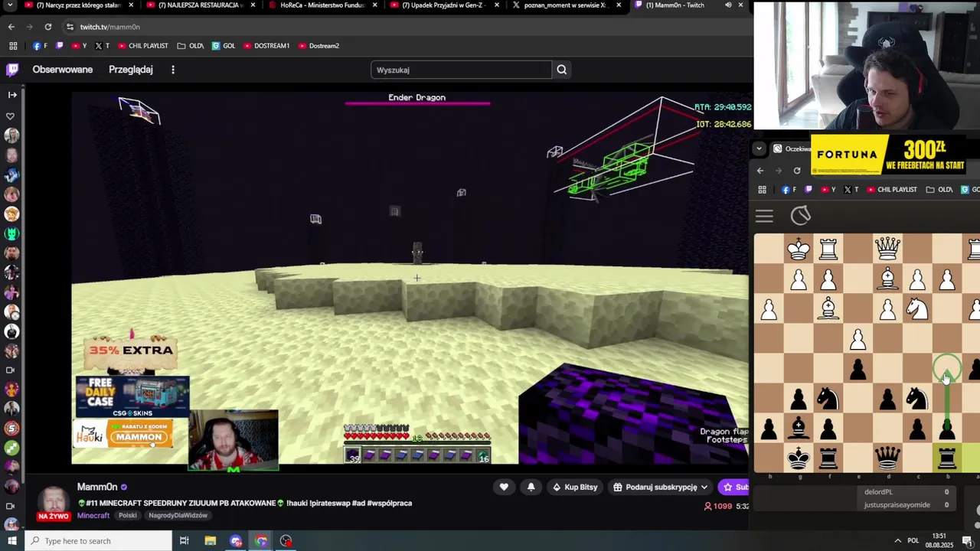Open the apps grid in bookmarks bar
Image resolution: width=980 pixels, height=551 pixels.
(13, 46)
